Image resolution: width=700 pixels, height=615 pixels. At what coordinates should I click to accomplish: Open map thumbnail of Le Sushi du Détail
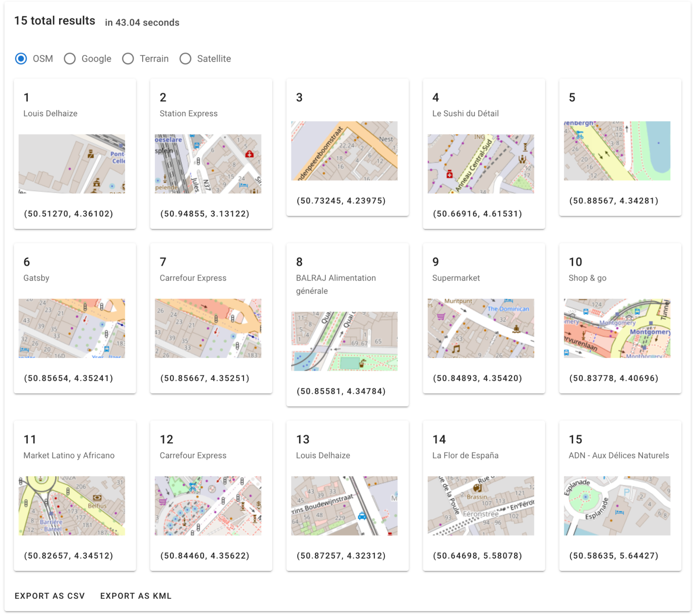(481, 164)
